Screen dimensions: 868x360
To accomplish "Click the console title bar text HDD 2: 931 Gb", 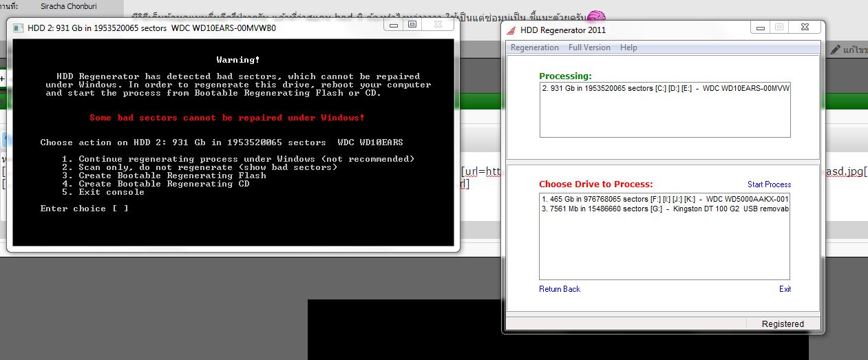I will click(151, 29).
